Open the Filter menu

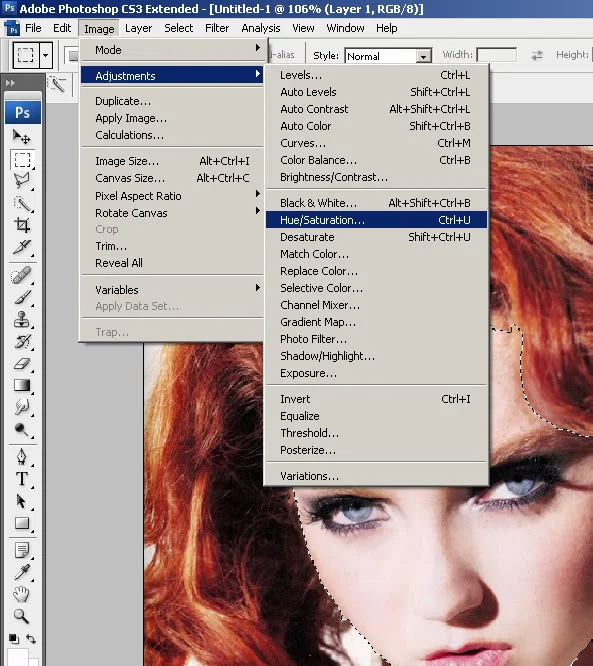click(x=217, y=28)
